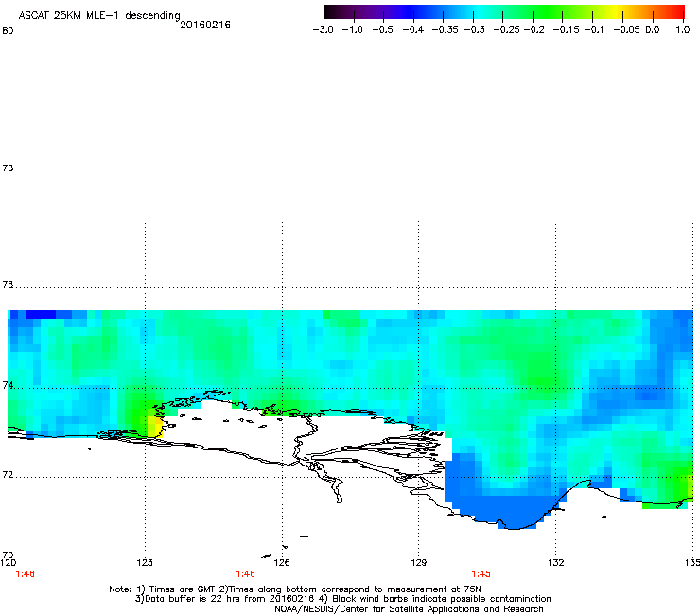Click the red time label '1:45'

point(481,574)
